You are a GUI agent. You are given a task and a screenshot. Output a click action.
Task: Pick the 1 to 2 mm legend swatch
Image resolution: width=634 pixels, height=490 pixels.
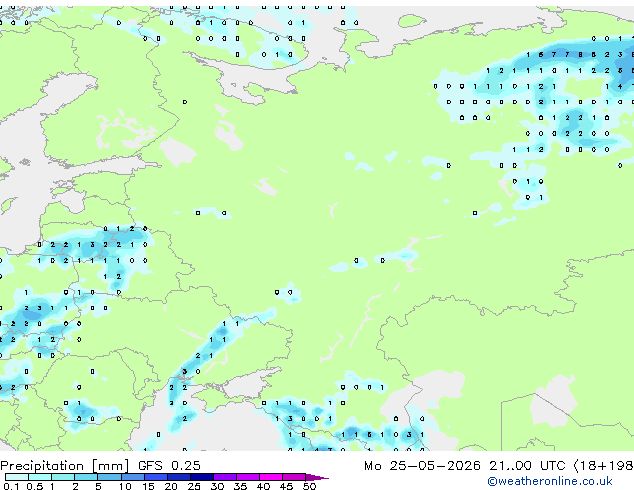coord(63,477)
